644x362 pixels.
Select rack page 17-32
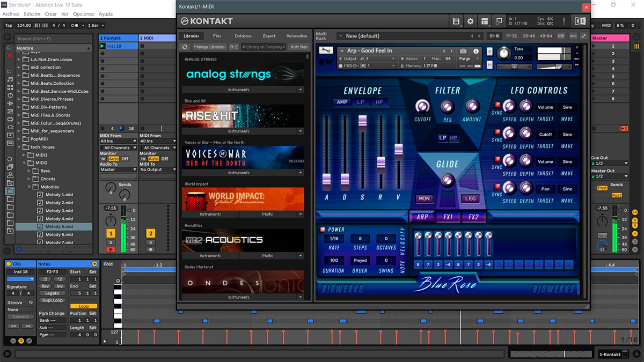(x=511, y=36)
